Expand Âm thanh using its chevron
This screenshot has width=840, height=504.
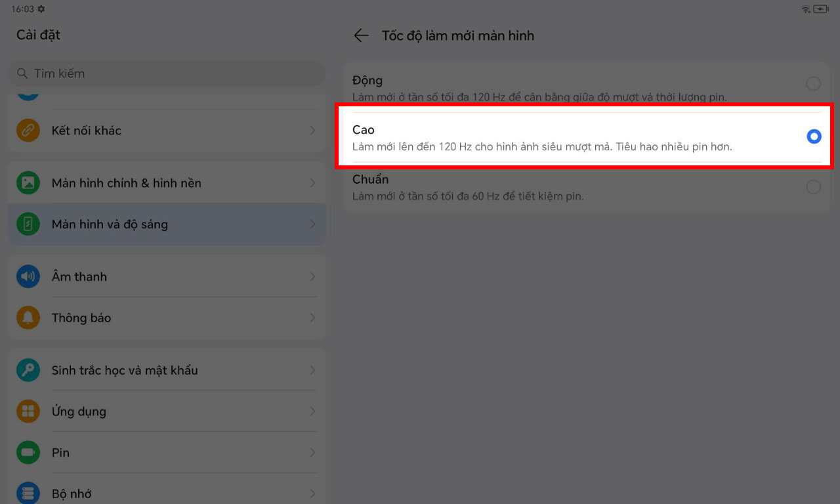(x=312, y=276)
